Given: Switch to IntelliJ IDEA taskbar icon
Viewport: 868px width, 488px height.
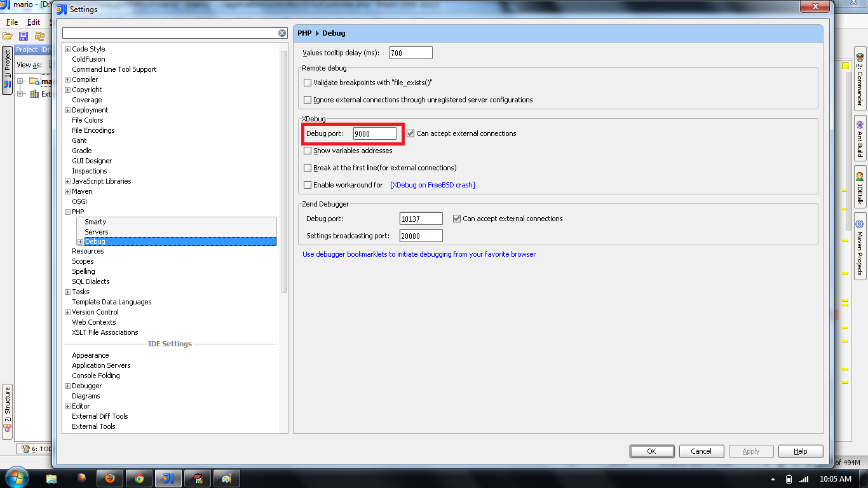Looking at the screenshot, I should point(168,478).
